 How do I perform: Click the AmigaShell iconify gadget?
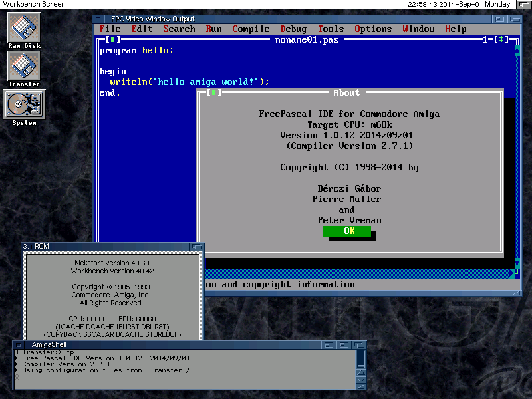(x=329, y=345)
